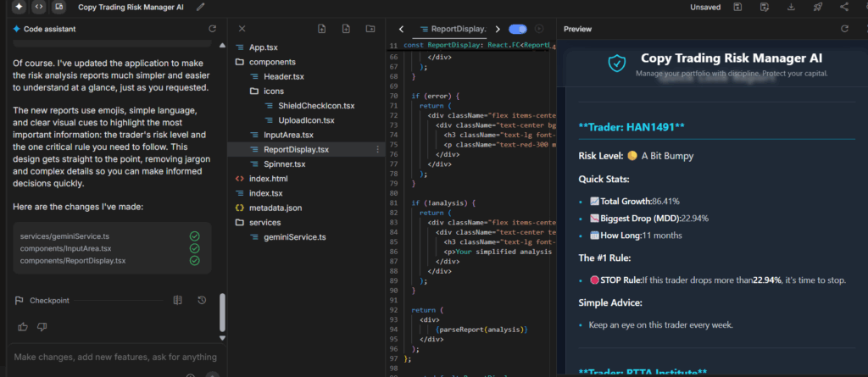
Task: Click the chat scroll up arrow
Action: (223, 46)
